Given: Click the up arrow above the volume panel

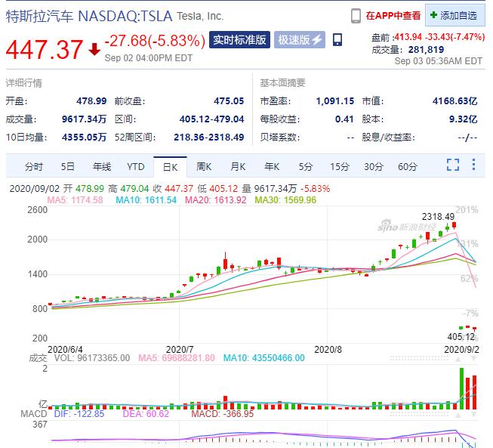Looking at the screenshot, I should pyautogui.click(x=458, y=359).
